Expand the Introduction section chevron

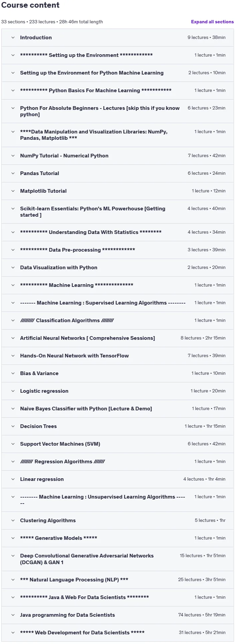pos(13,38)
